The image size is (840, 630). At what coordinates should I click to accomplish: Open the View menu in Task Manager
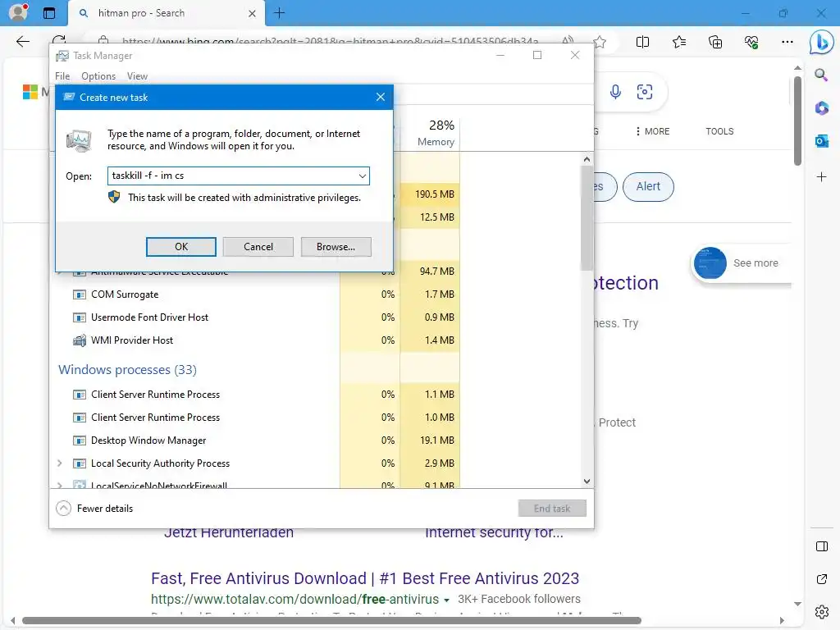[137, 76]
